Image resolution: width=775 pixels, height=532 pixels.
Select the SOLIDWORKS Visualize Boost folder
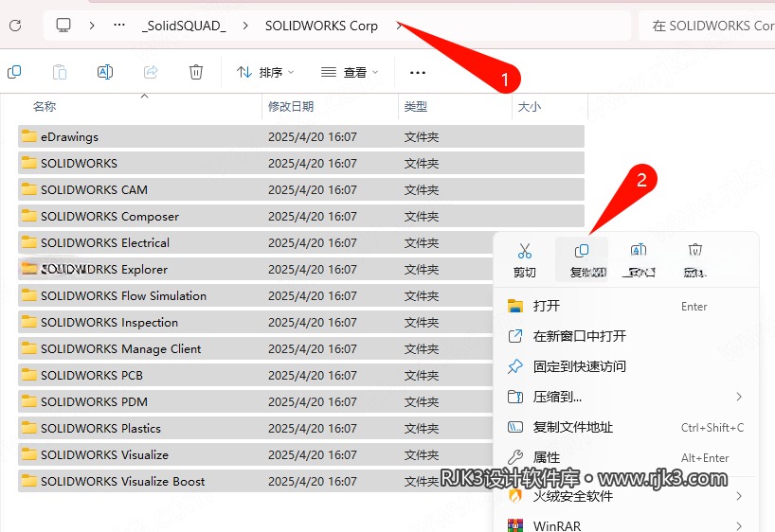[x=256, y=481]
